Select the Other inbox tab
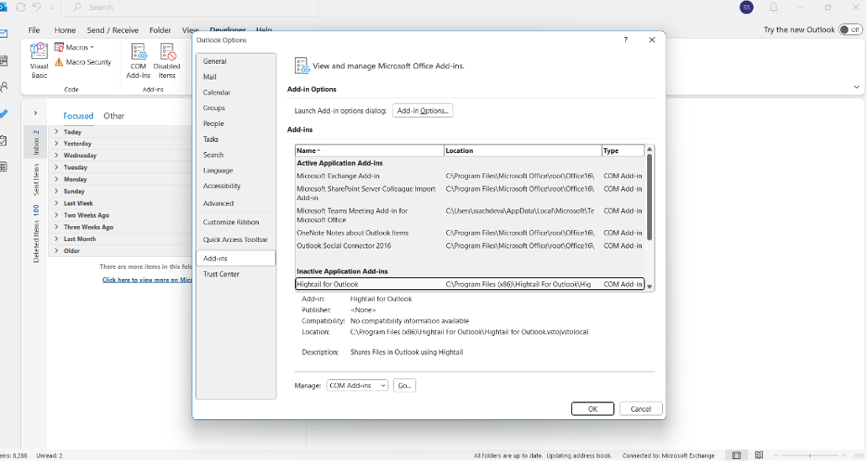Image resolution: width=868 pixels, height=463 pixels. tap(114, 116)
